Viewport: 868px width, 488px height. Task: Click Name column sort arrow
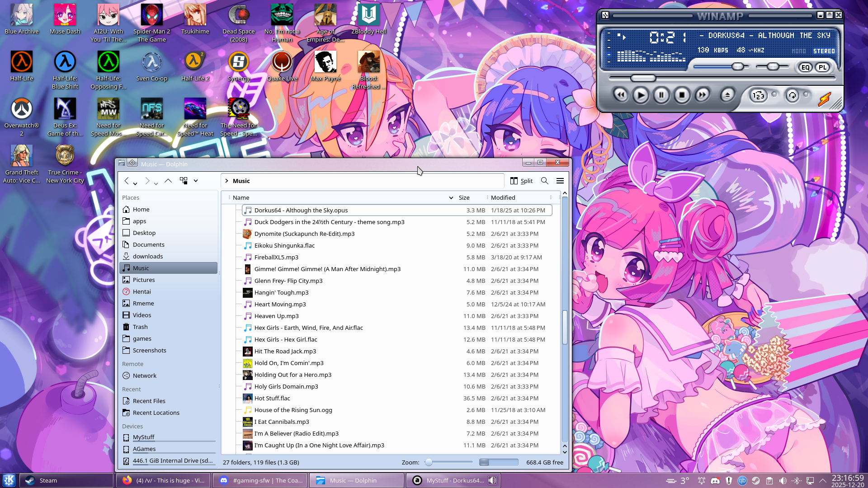451,198
